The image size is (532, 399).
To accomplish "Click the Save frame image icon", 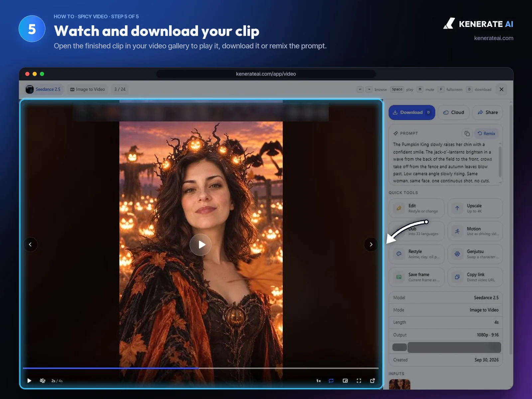I will 399,277.
